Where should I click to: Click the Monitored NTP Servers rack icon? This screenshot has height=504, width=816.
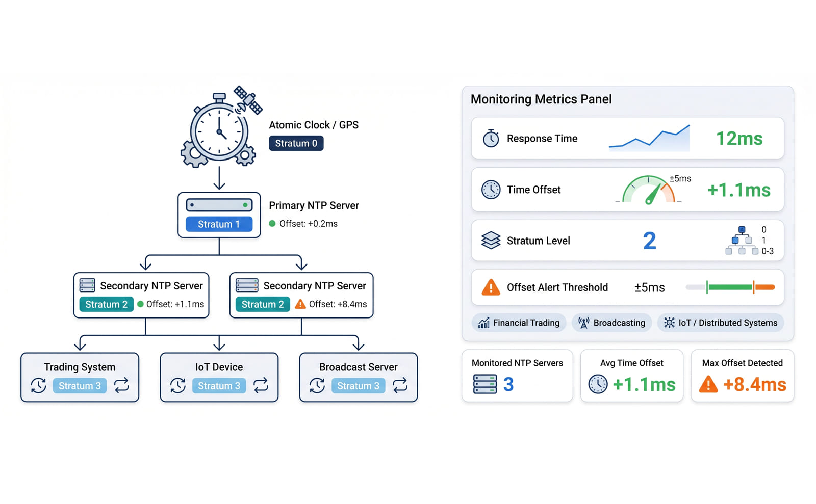click(x=484, y=384)
